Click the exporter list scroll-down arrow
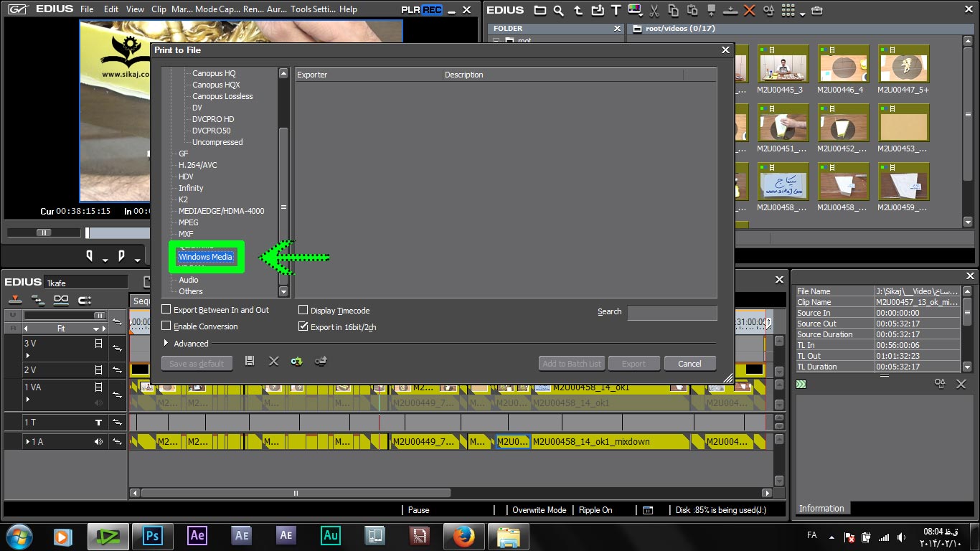Screen dimensions: 980x551 [x=283, y=291]
